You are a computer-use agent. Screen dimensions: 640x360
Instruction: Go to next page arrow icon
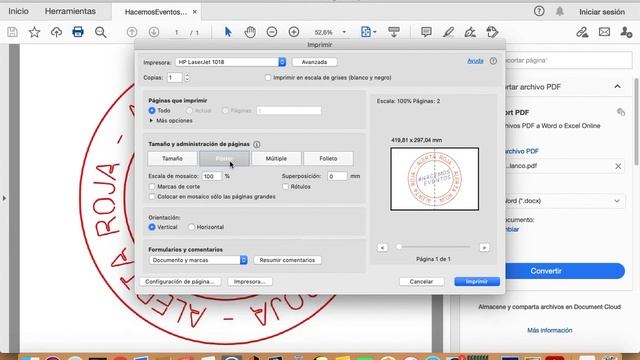[154, 32]
